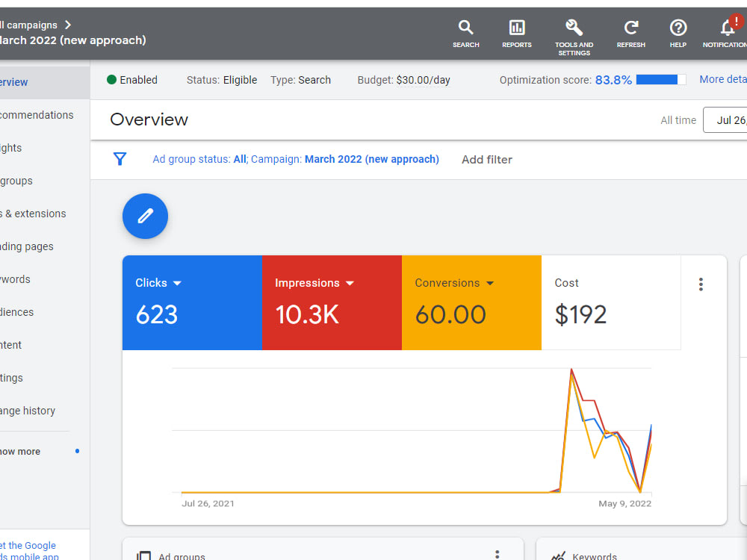Click Add filter

click(487, 160)
